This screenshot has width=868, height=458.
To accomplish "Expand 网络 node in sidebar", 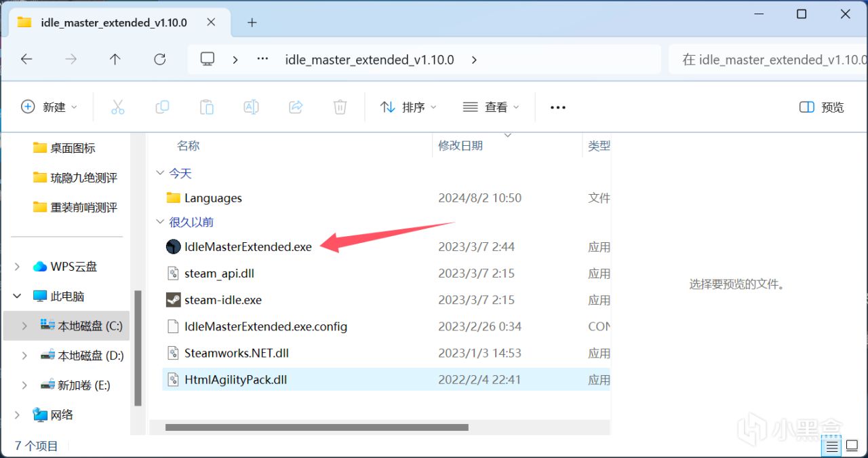I will point(17,415).
